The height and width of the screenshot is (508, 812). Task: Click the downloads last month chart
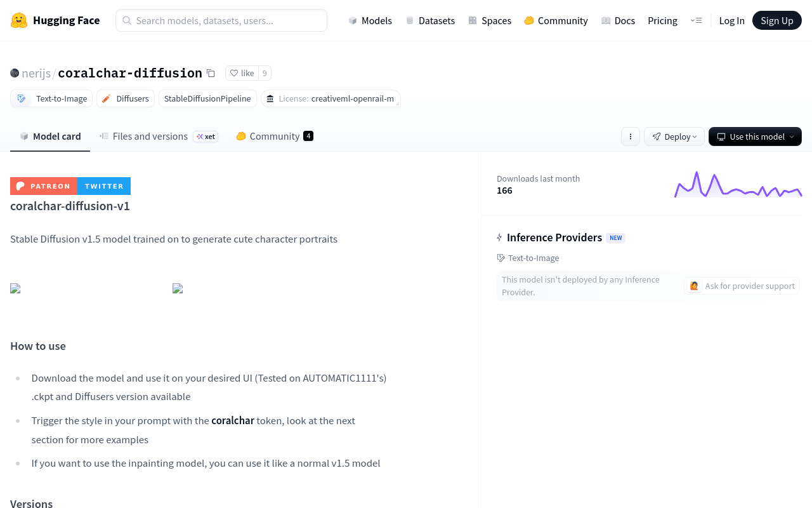pyautogui.click(x=738, y=184)
